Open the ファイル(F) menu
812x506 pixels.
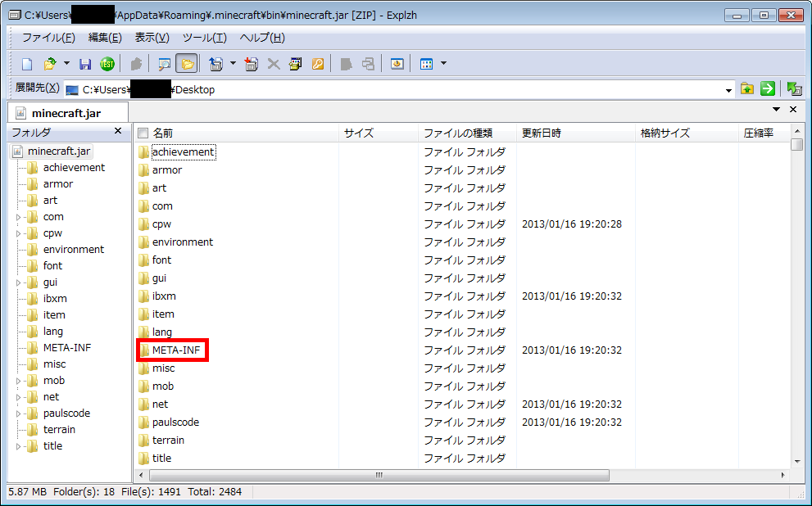[48, 38]
